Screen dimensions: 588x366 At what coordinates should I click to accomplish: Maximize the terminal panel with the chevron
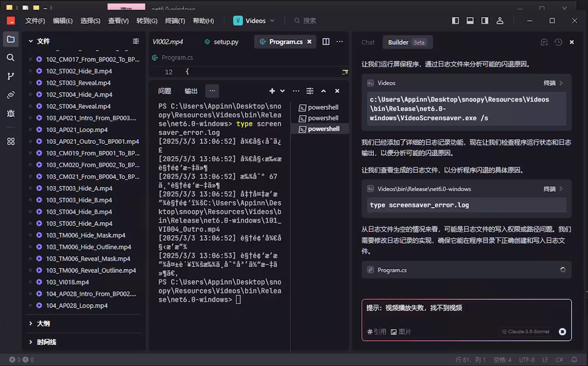pos(323,91)
